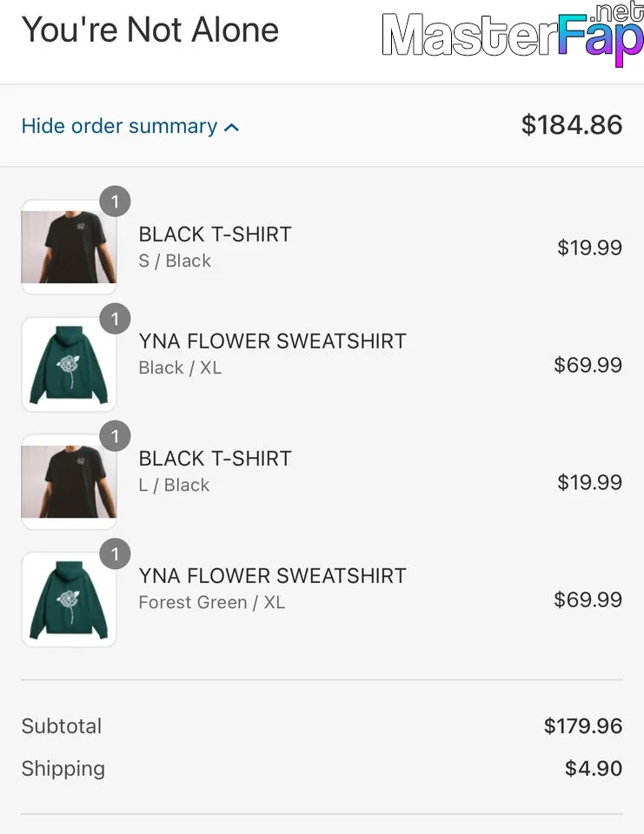644x834 pixels.
Task: Select the BLACK T-SHIRT L / Black title
Action: pyautogui.click(x=215, y=458)
